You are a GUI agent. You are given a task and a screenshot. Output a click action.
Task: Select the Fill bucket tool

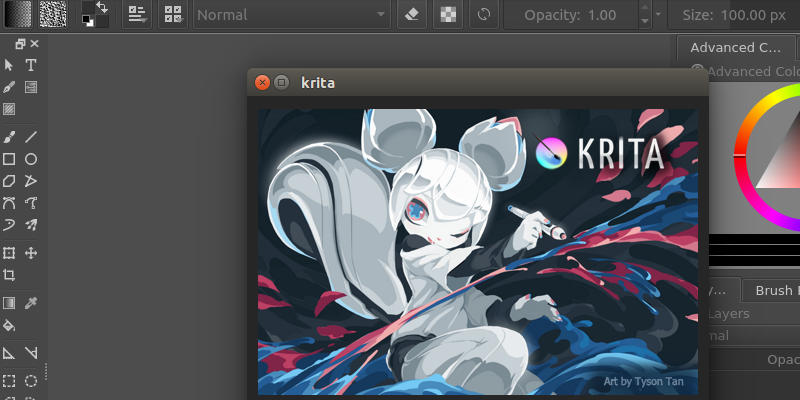9,326
